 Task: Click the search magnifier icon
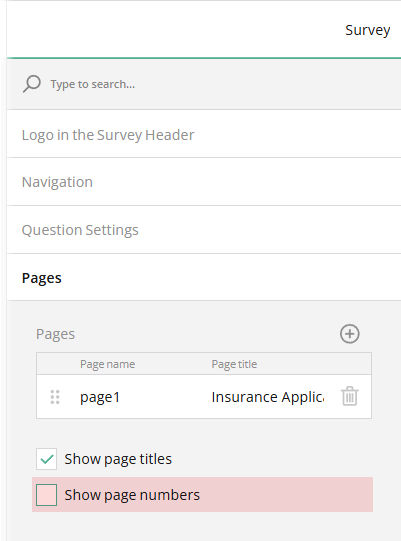pos(32,84)
